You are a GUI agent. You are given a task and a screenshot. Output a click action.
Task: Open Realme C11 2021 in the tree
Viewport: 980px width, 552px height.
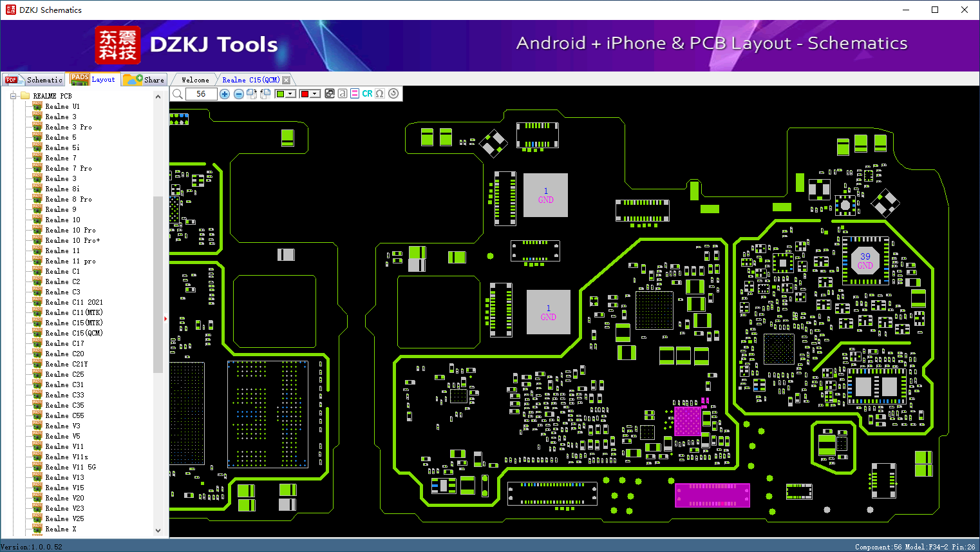(x=74, y=302)
